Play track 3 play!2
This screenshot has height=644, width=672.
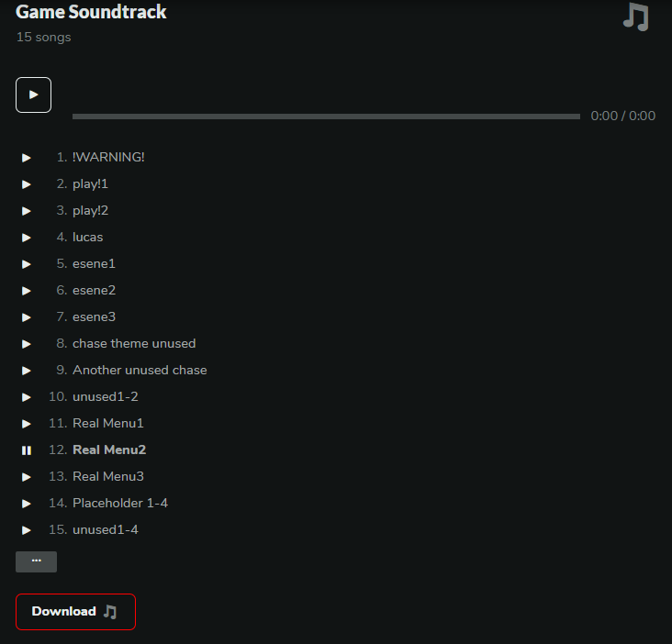27,211
